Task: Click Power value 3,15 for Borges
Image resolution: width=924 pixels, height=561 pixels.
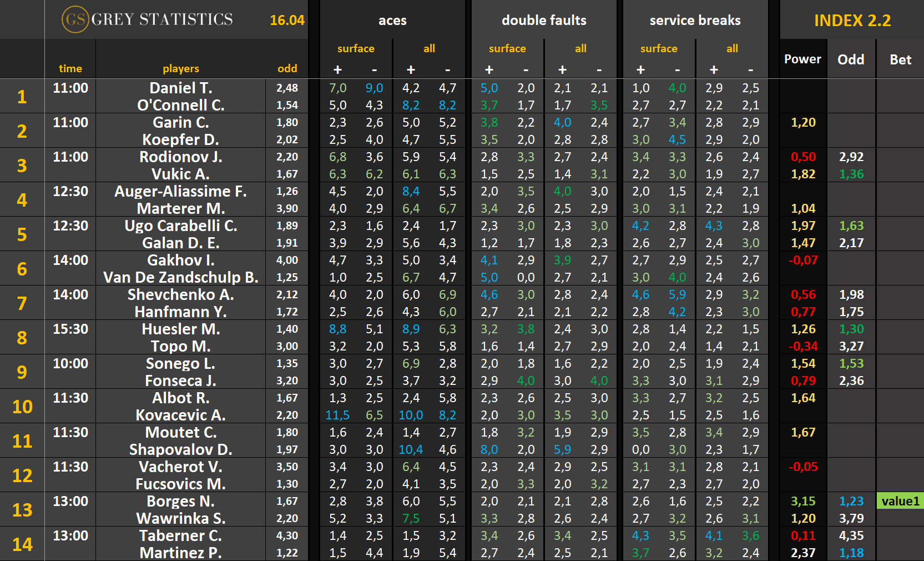Action: pos(803,501)
